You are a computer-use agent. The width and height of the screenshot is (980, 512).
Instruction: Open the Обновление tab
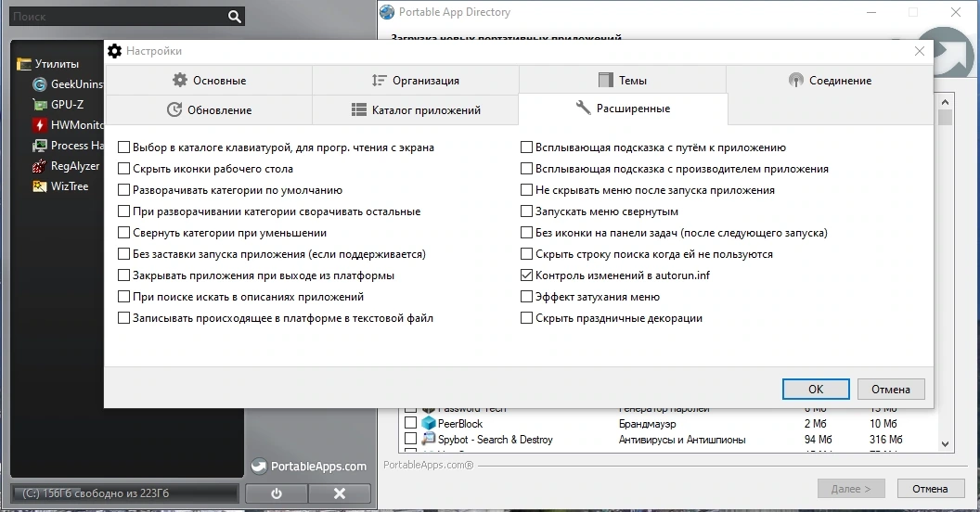(x=209, y=109)
